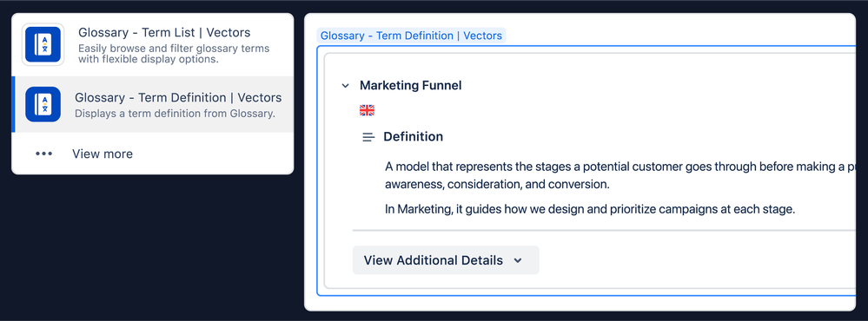Open the View more option
Viewport: 868px width, 321px height.
click(x=153, y=154)
